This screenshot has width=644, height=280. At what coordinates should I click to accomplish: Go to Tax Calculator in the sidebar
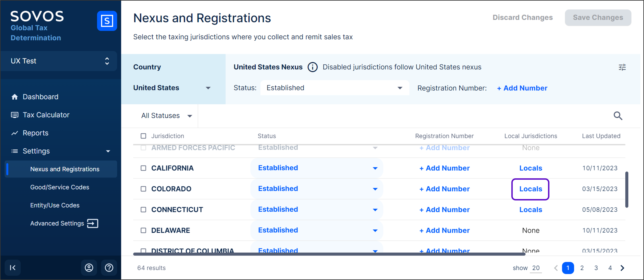[x=46, y=115]
